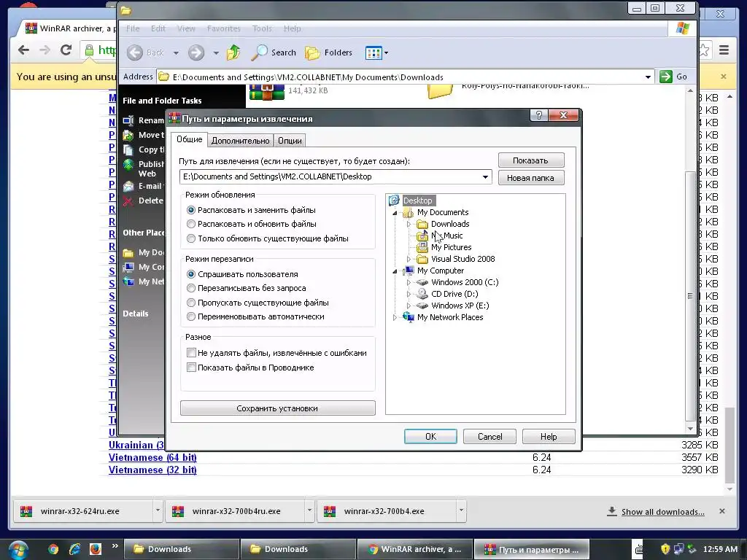Check 'Не удалять файлы, извлечённые с ошибками'
The width and height of the screenshot is (747, 560).
coord(191,353)
